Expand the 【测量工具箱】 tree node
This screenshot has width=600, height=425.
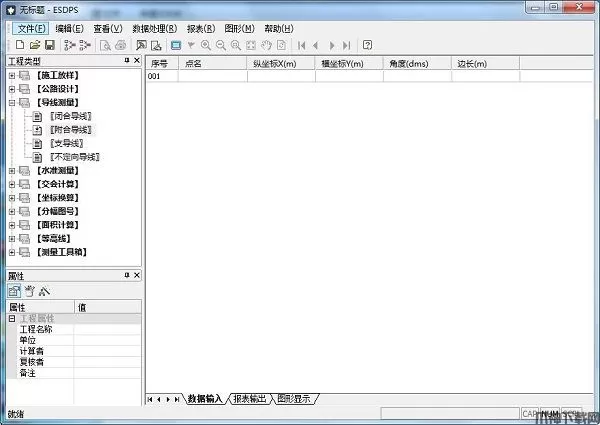pos(12,252)
